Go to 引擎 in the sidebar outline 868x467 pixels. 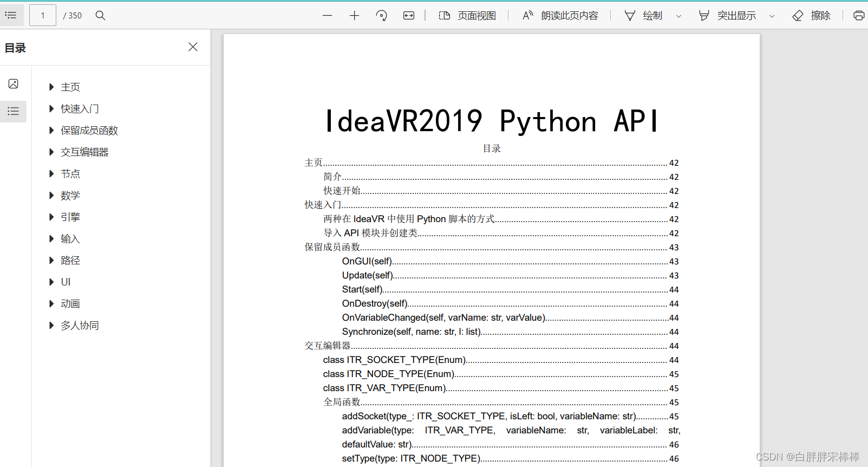pyautogui.click(x=70, y=217)
